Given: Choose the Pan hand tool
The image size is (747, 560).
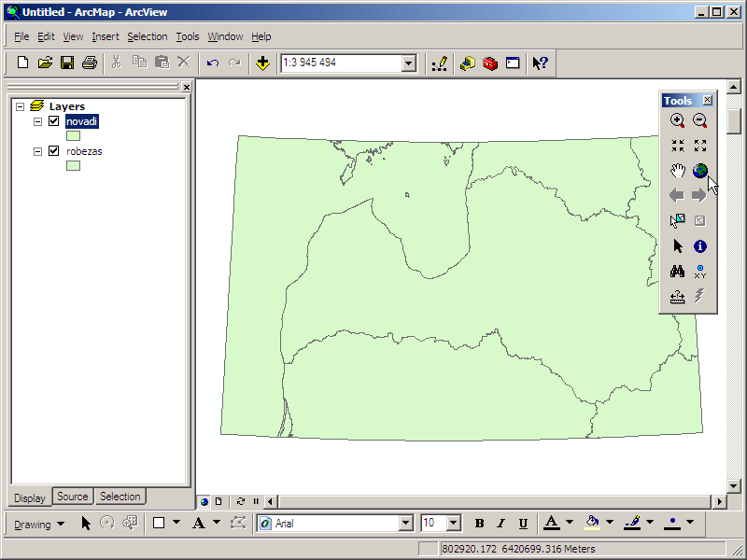Looking at the screenshot, I should [678, 171].
